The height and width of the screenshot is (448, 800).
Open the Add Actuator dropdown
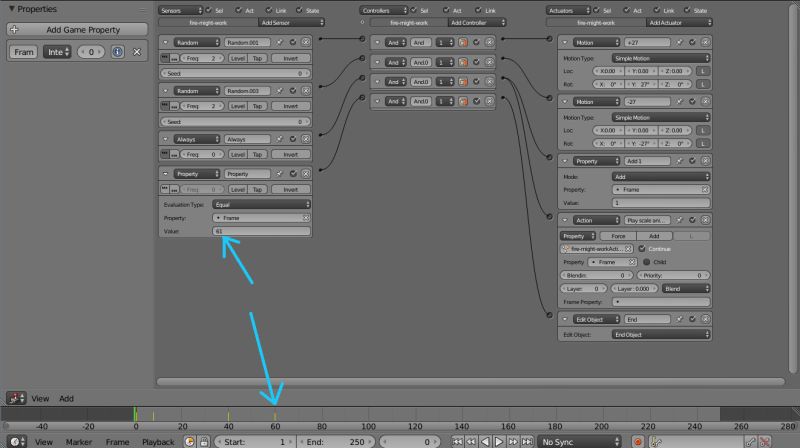click(679, 22)
